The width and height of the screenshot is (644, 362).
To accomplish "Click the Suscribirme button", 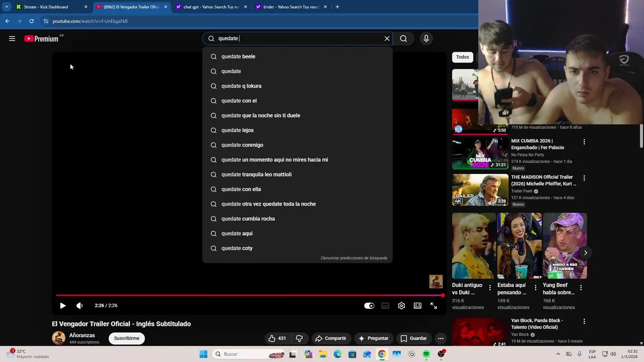I will pyautogui.click(x=127, y=338).
